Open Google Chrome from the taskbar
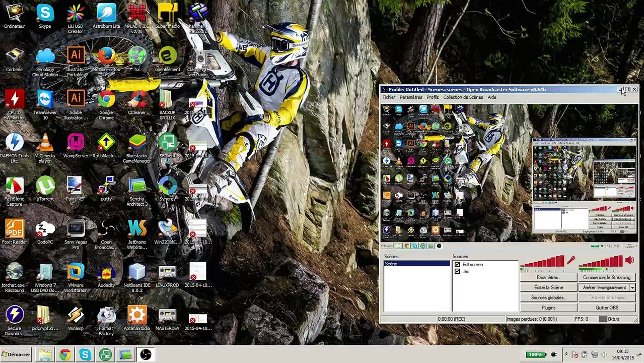This screenshot has height=363, width=644. [x=65, y=355]
